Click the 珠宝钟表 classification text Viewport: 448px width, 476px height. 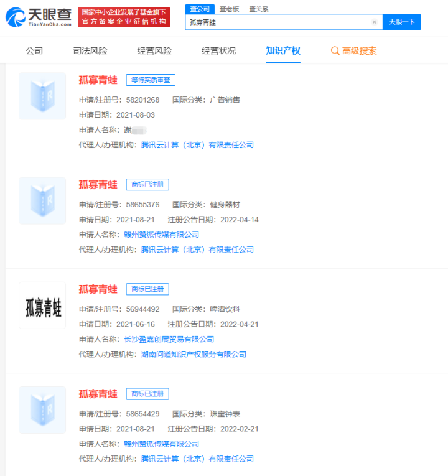[225, 414]
